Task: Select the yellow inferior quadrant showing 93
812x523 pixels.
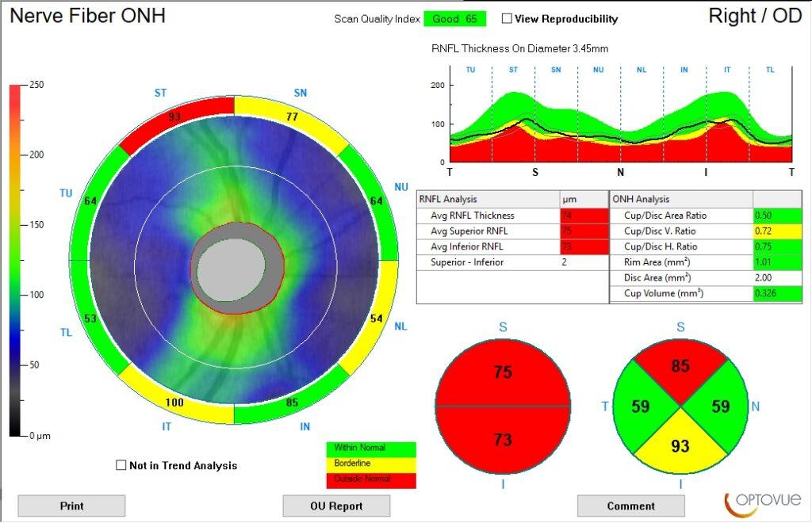Action: 681,446
